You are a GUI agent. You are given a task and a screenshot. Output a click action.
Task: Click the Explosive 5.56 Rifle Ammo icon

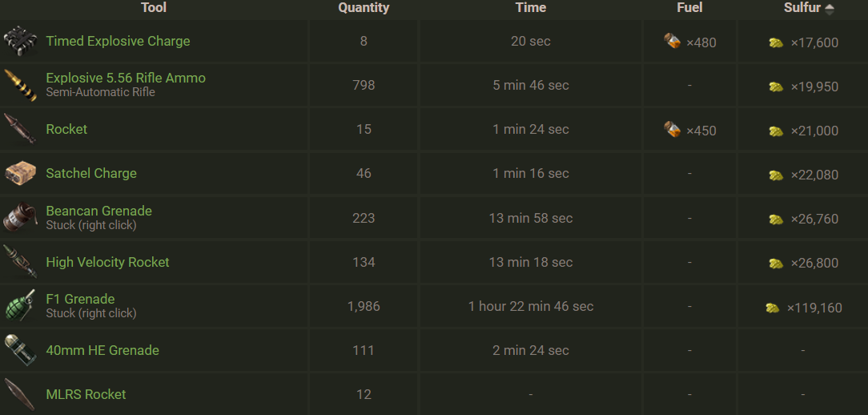click(x=19, y=86)
